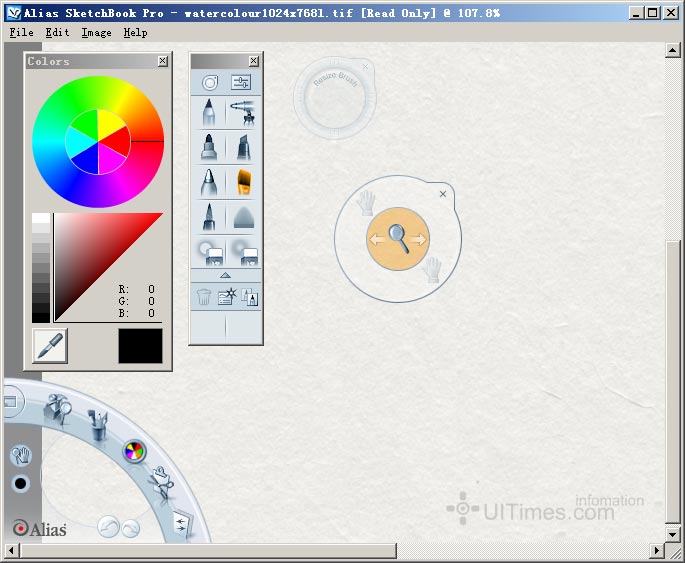This screenshot has width=685, height=563.
Task: Click the zoom magnifier in the orange puck
Action: click(398, 238)
